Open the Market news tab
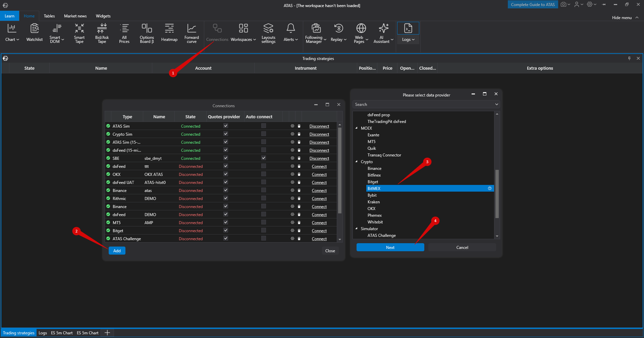The width and height of the screenshot is (644, 338). click(x=75, y=16)
